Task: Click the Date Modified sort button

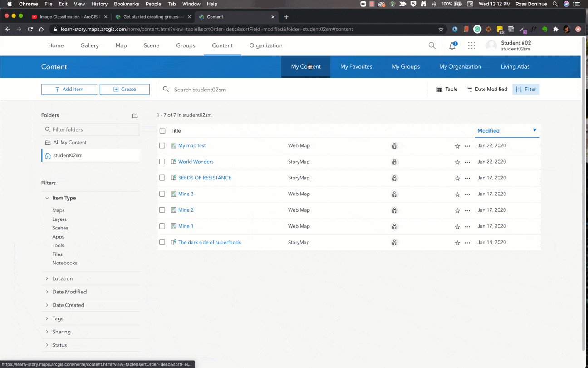Action: click(x=487, y=90)
